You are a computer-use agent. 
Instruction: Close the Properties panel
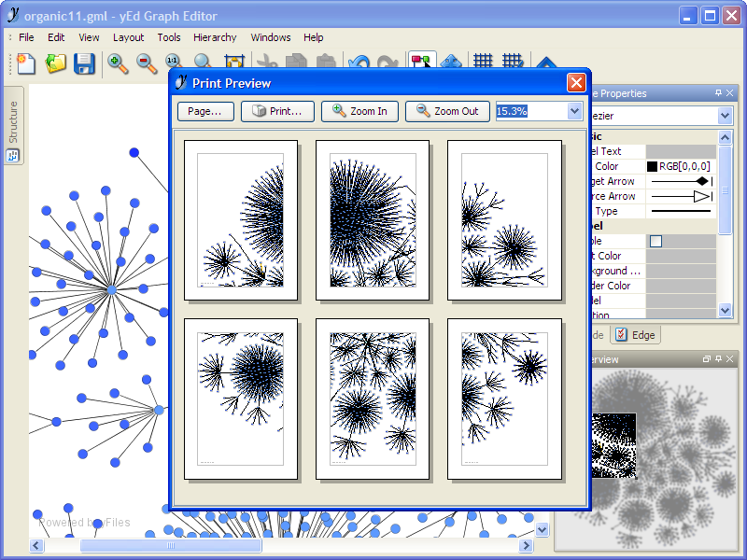coord(729,93)
